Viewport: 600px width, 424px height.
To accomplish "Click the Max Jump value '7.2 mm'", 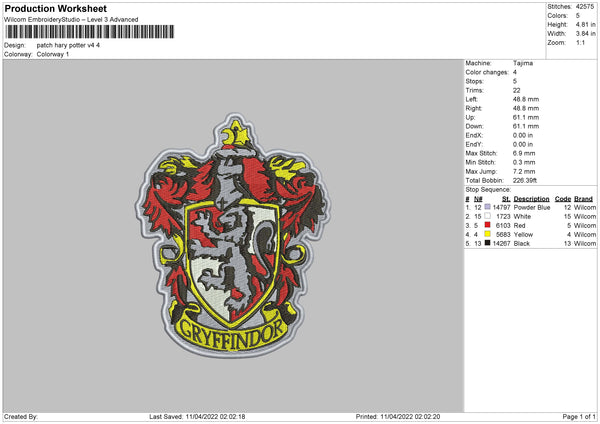I will (x=524, y=171).
